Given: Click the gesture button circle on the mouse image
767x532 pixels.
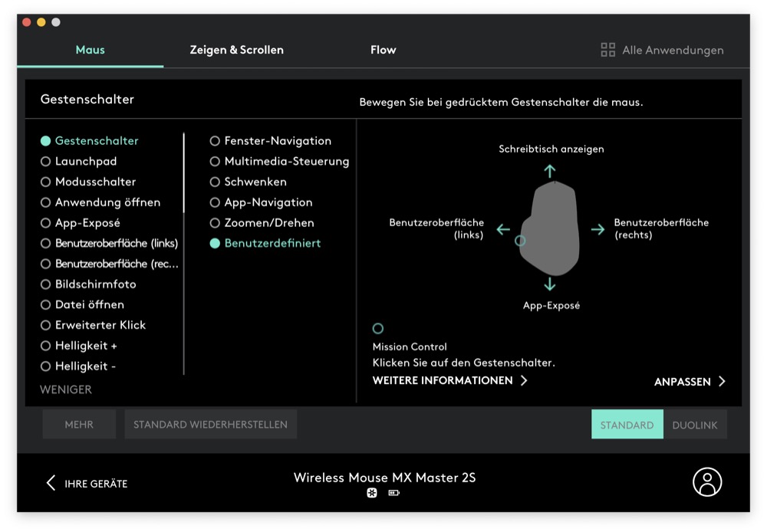Looking at the screenshot, I should 520,241.
